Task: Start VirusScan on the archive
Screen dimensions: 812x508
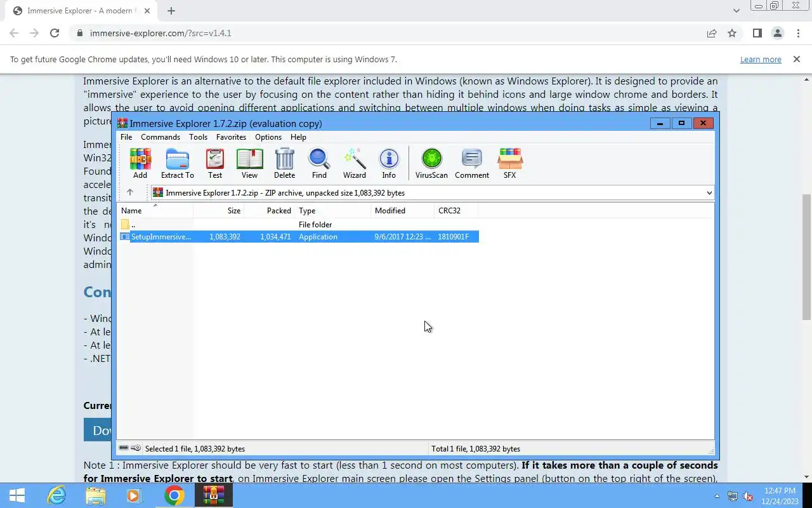Action: (431, 163)
